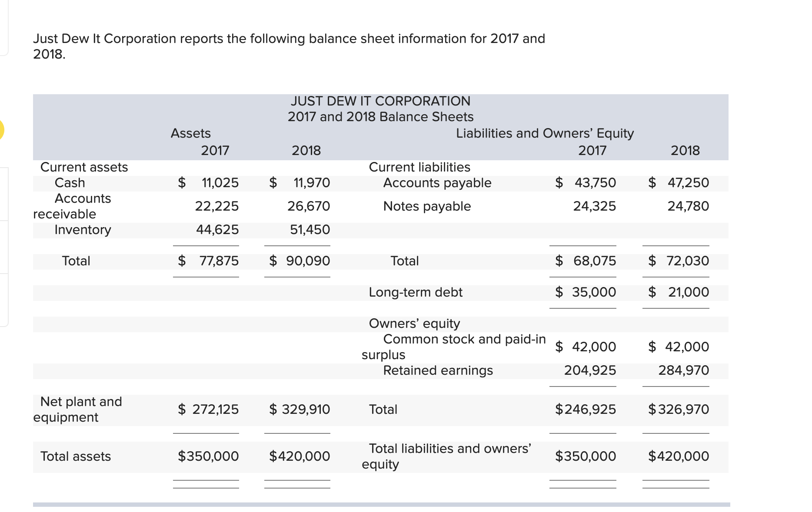812x512 pixels.
Task: Select the 2018 Notes payable amount 24,780
Action: click(x=688, y=206)
